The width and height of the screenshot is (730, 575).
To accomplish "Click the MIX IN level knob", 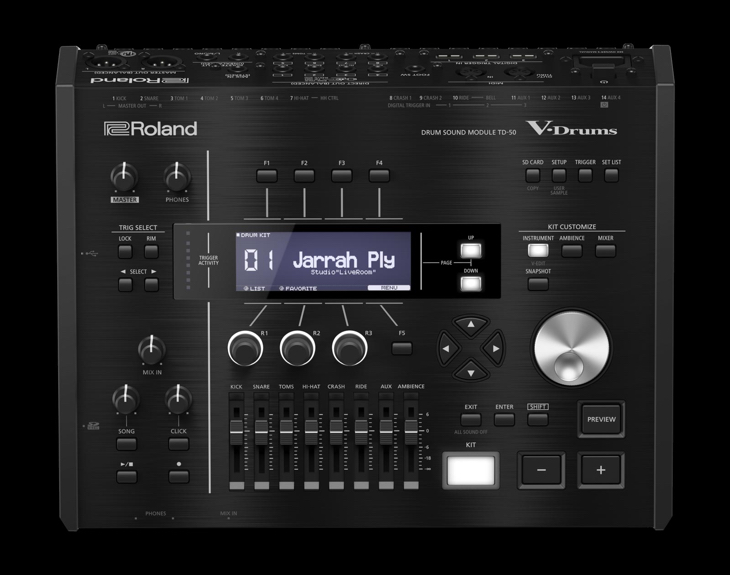I will (x=151, y=350).
